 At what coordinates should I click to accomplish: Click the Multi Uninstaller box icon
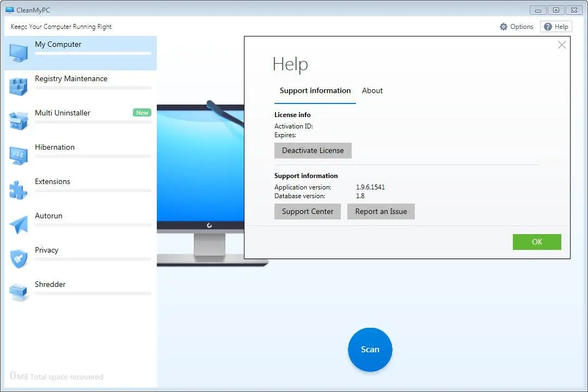[x=19, y=121]
